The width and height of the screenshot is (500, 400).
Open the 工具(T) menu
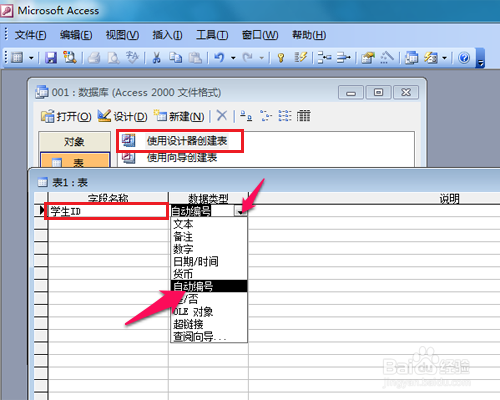[212, 35]
